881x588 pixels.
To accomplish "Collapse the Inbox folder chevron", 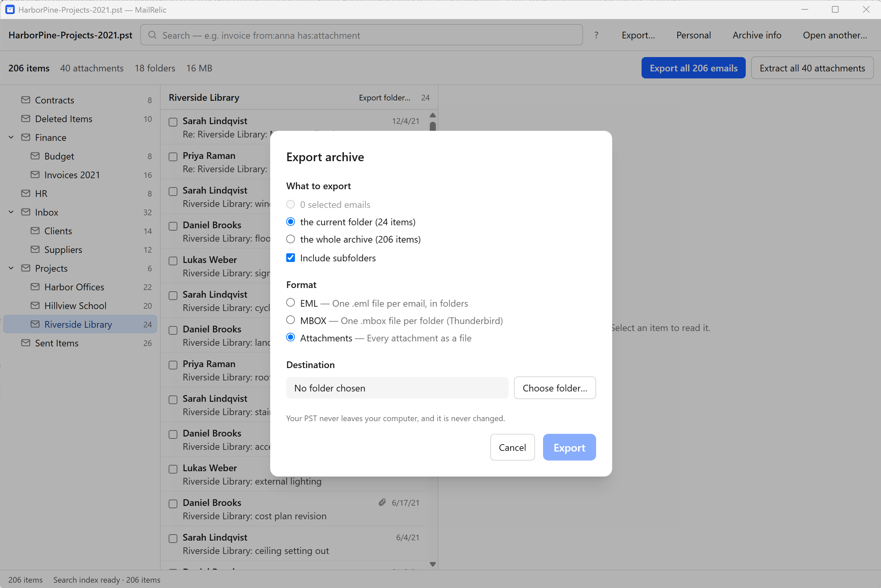I will pyautogui.click(x=11, y=212).
